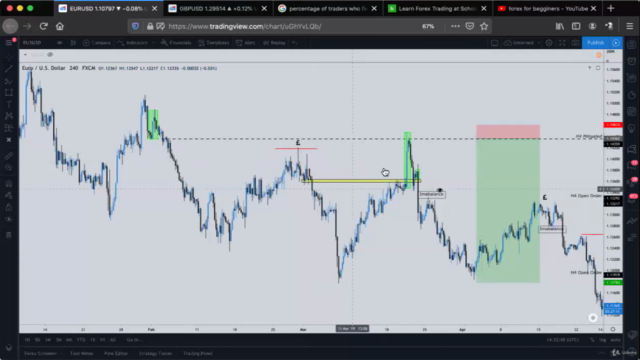
Task: Switch to the percentage of traders Google tab
Action: (x=328, y=8)
